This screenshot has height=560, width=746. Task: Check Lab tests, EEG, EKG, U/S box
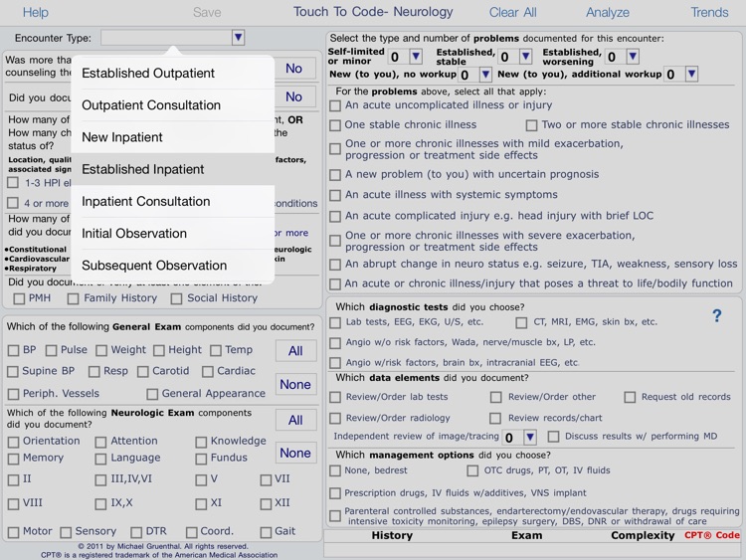pyautogui.click(x=335, y=323)
